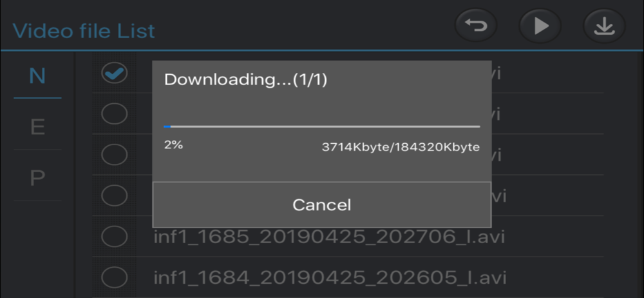
Task: Select the circle for inf1_1685 file
Action: tap(115, 237)
